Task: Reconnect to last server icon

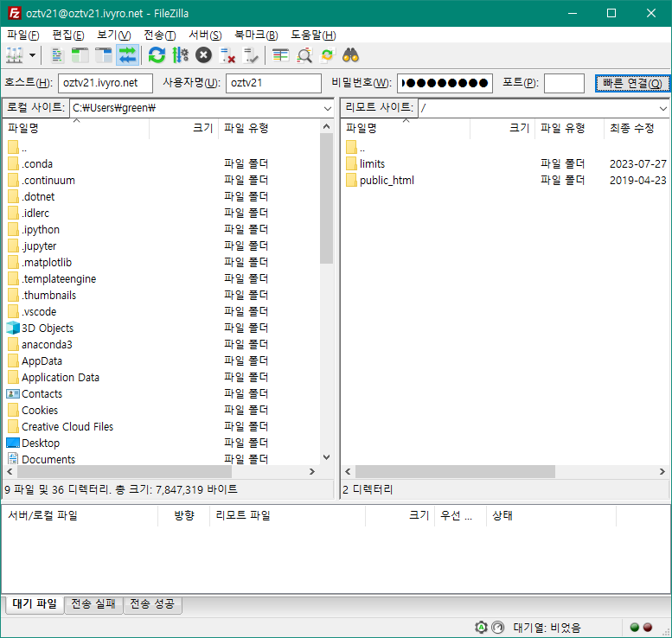Action: tap(250, 55)
